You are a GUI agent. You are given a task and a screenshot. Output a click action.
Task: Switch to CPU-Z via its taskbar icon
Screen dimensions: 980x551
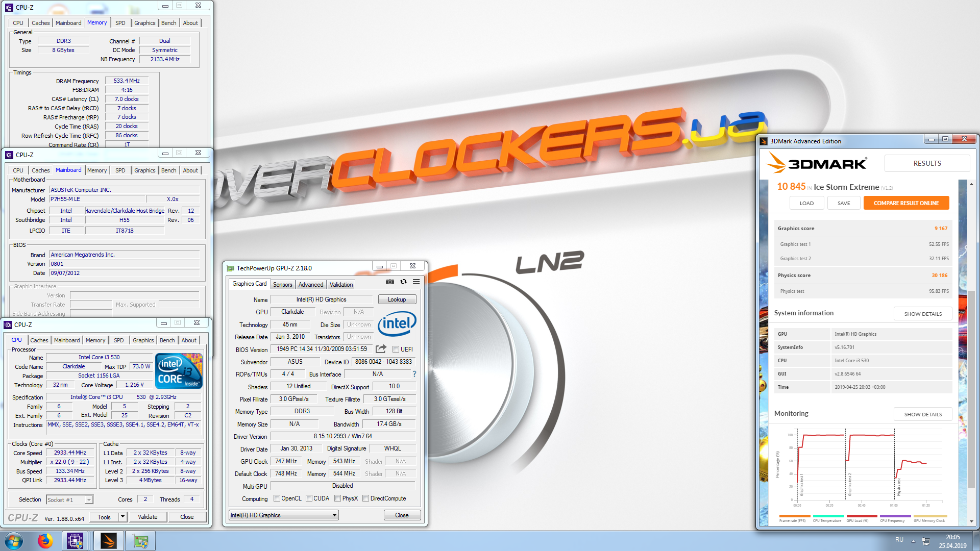75,541
